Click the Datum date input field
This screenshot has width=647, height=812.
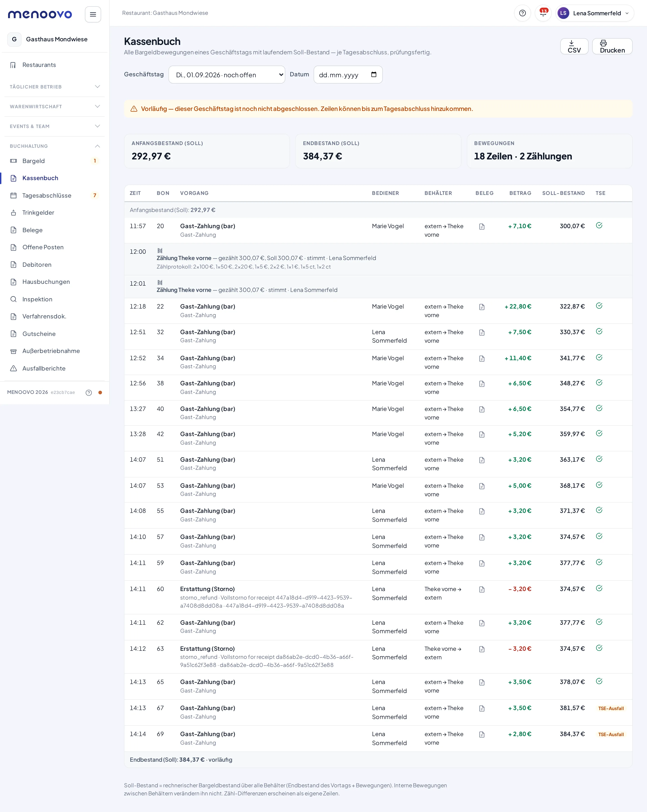pos(348,75)
